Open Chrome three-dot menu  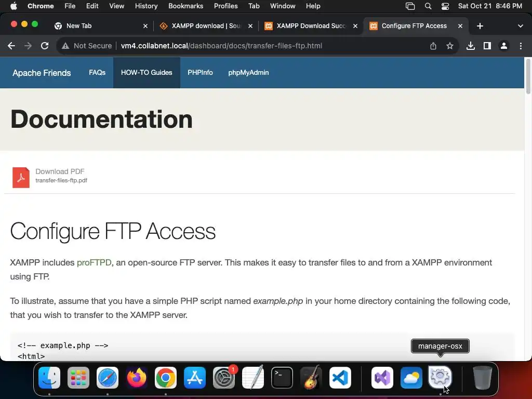point(521,46)
